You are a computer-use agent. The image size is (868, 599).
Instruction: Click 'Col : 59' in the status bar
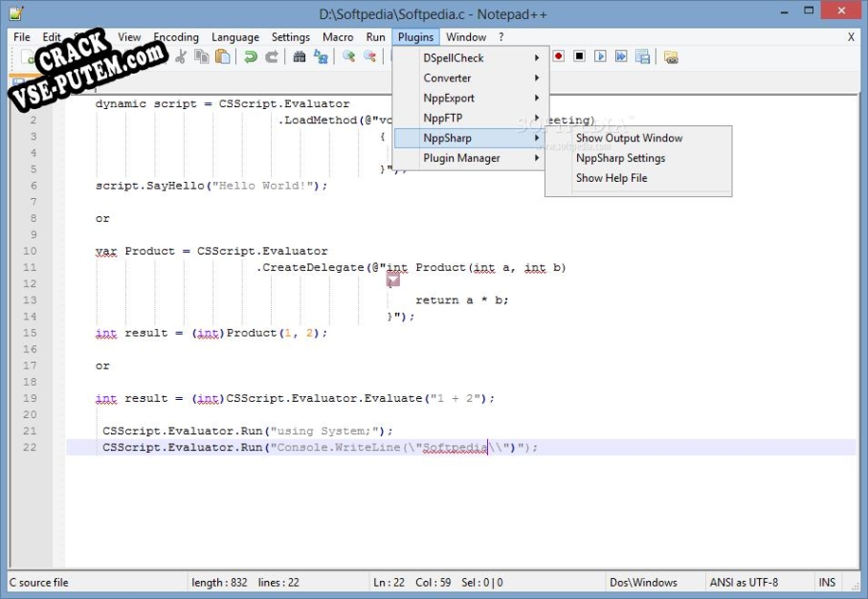point(433,583)
